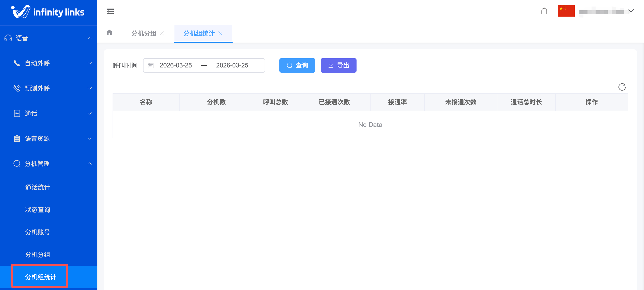The width and height of the screenshot is (644, 290).
Task: Close the 分机组统计 tab
Action: pyautogui.click(x=220, y=33)
